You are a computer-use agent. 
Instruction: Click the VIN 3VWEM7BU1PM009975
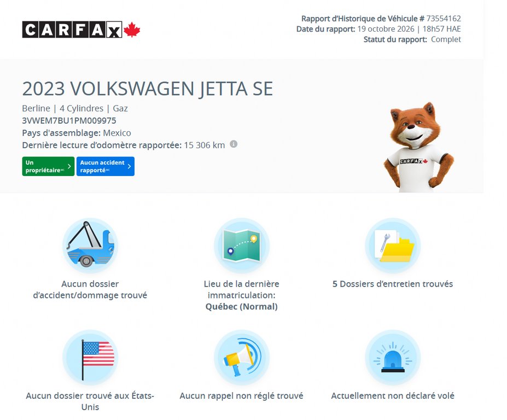[x=69, y=121]
